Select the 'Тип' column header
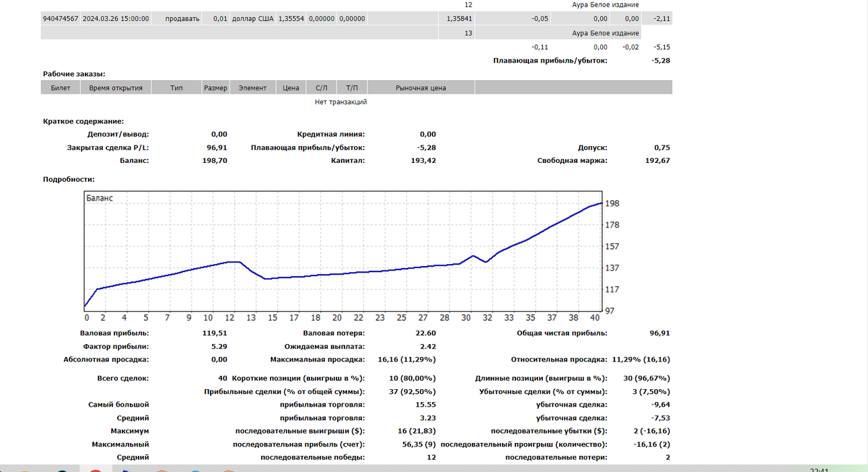This screenshot has width=868, height=472. [177, 88]
